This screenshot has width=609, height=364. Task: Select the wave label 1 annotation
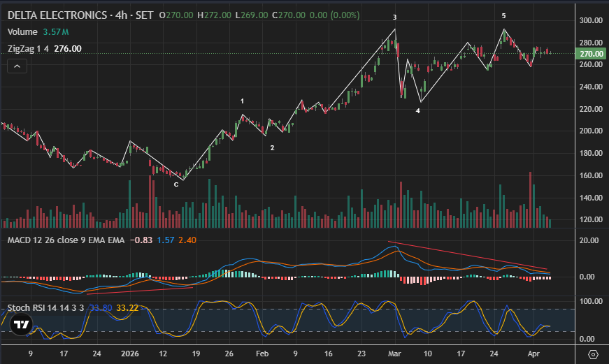[x=242, y=101]
